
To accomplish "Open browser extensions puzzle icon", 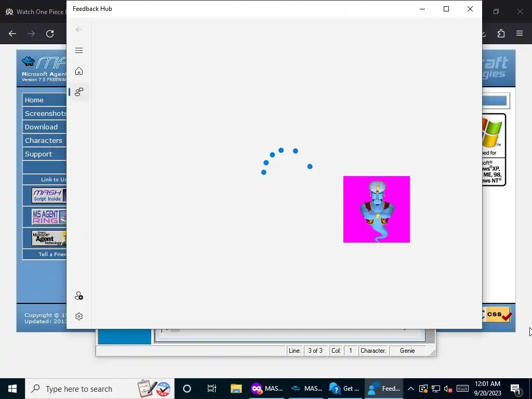I will (501, 33).
